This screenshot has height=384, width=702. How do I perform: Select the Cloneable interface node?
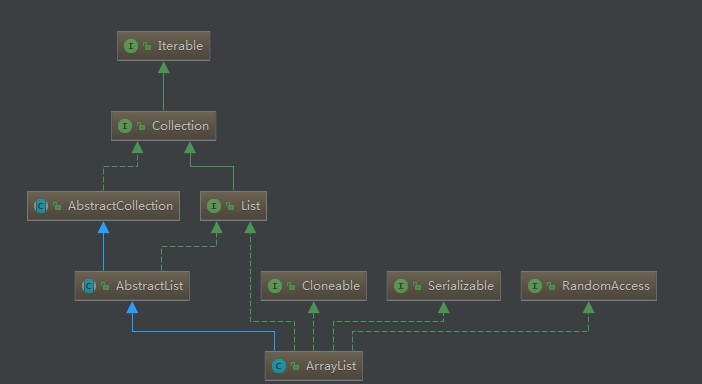coord(313,286)
